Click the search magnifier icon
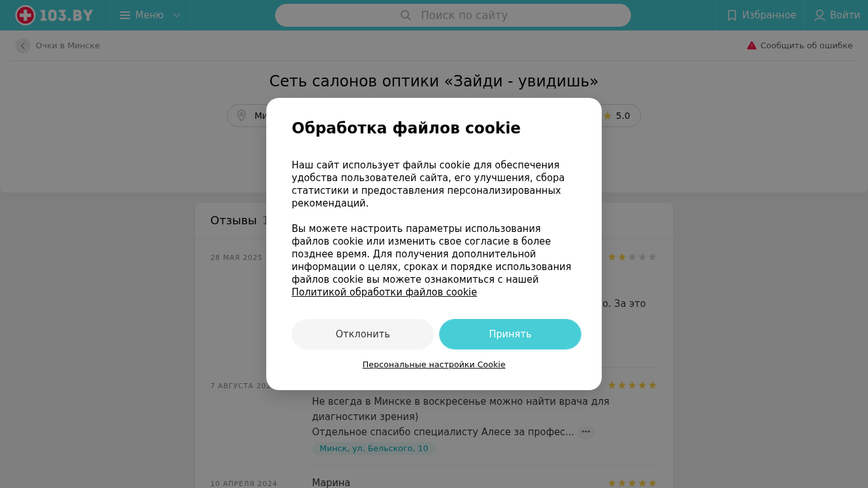Screen dimensions: 868x488 pyautogui.click(x=405, y=15)
